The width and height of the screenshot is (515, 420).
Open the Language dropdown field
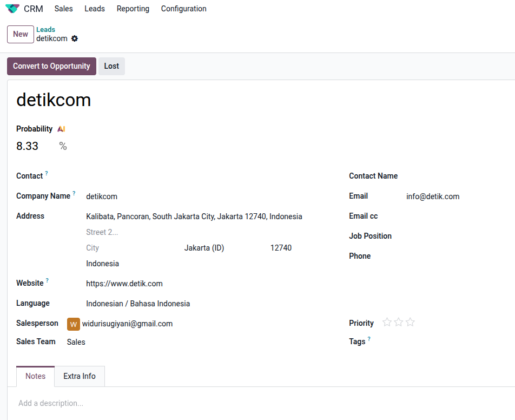coord(138,304)
